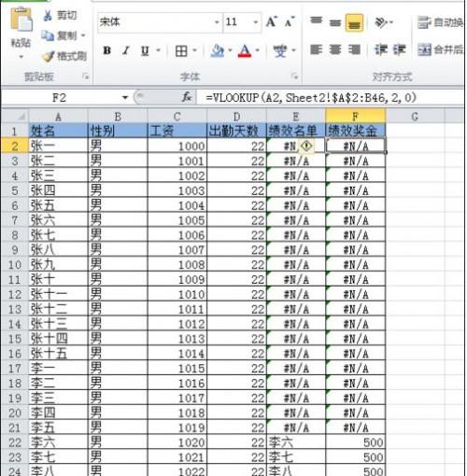Image resolution: width=467 pixels, height=476 pixels.
Task: Open the font name dropdown 宋体
Action: [217, 22]
